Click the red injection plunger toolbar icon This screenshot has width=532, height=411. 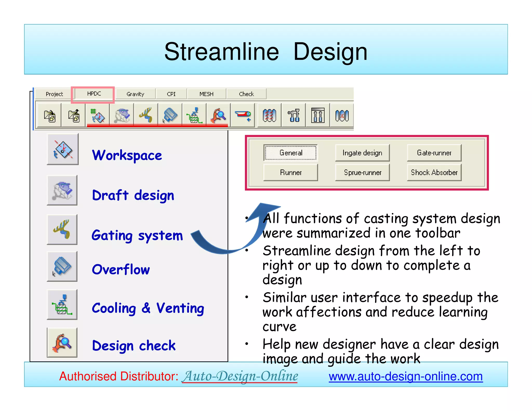click(242, 116)
